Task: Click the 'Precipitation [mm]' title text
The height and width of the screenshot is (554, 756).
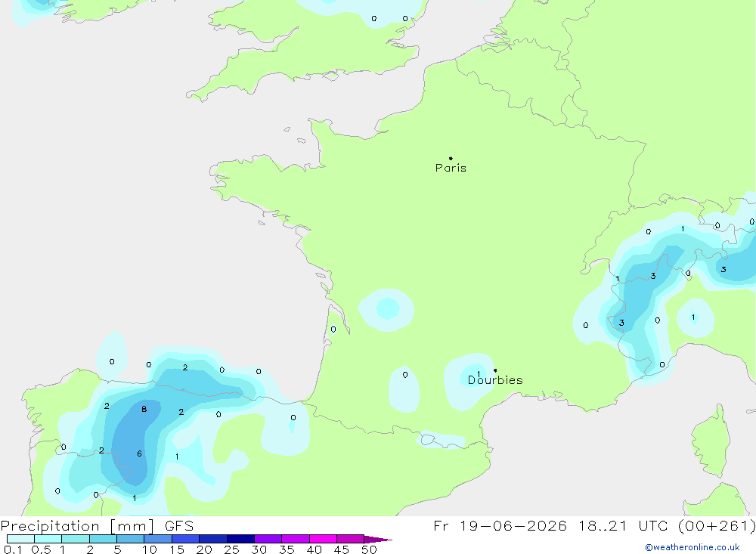Action: (77, 526)
